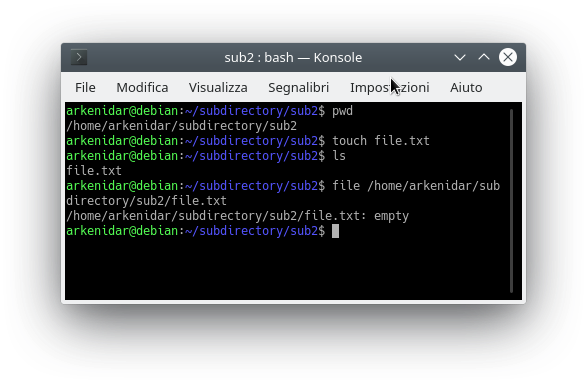Minimize the Konsole window with down chevron
This screenshot has height=383, width=587.
460,57
